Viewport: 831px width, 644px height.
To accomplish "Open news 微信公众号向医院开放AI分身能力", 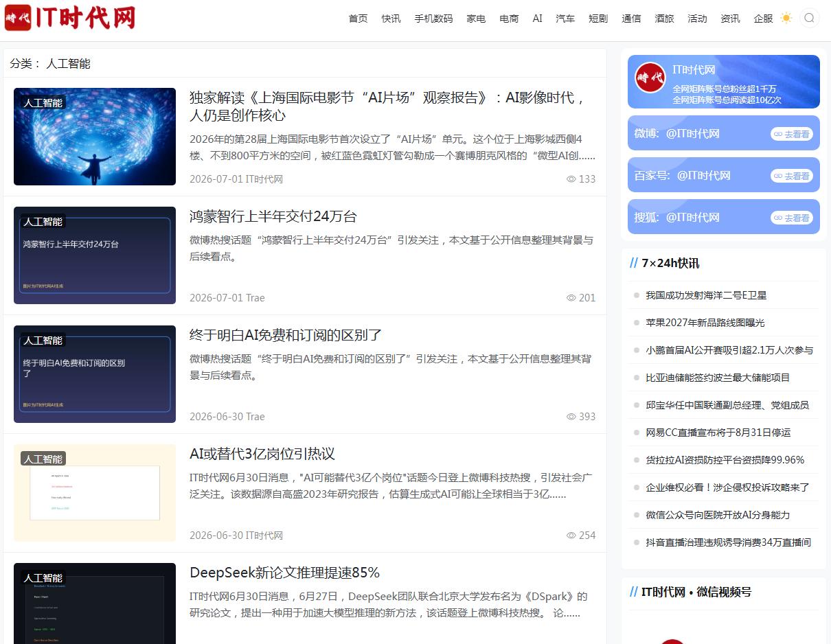I will coord(718,515).
